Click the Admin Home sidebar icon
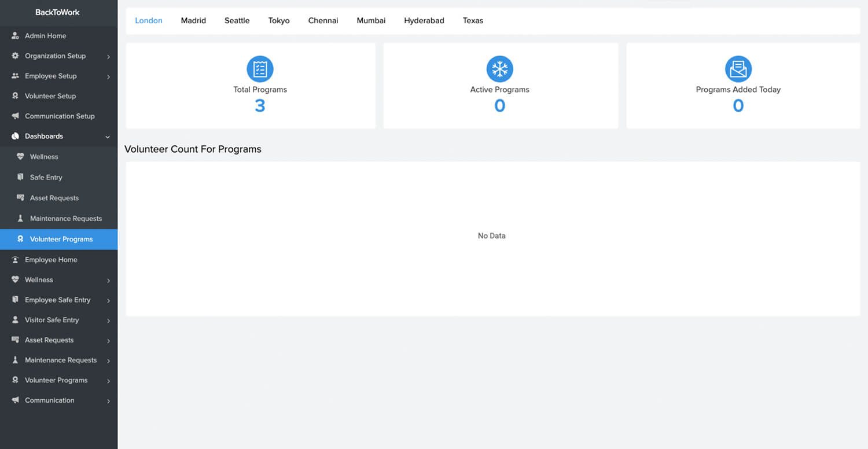The height and width of the screenshot is (449, 868). tap(16, 36)
